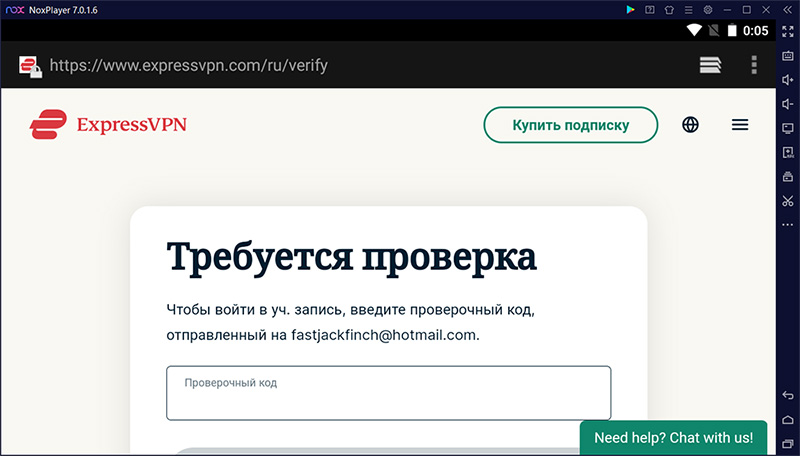800x456 pixels.
Task: Open Google Play icon in Nox title bar
Action: pyautogui.click(x=631, y=10)
